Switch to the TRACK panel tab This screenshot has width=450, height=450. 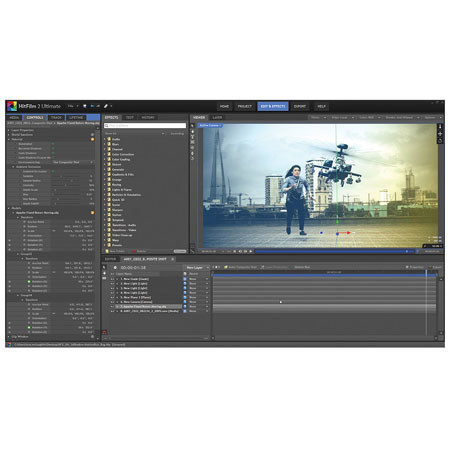tap(56, 118)
